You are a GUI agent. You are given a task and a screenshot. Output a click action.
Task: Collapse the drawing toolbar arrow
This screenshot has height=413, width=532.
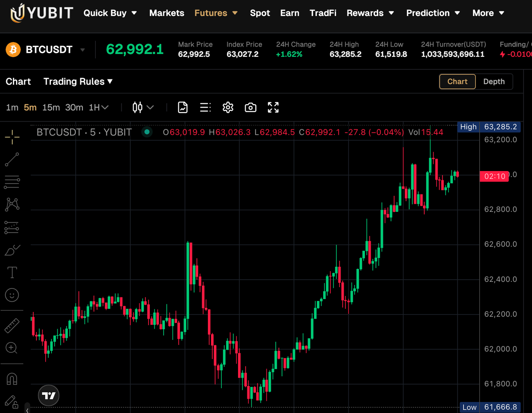[27, 409]
